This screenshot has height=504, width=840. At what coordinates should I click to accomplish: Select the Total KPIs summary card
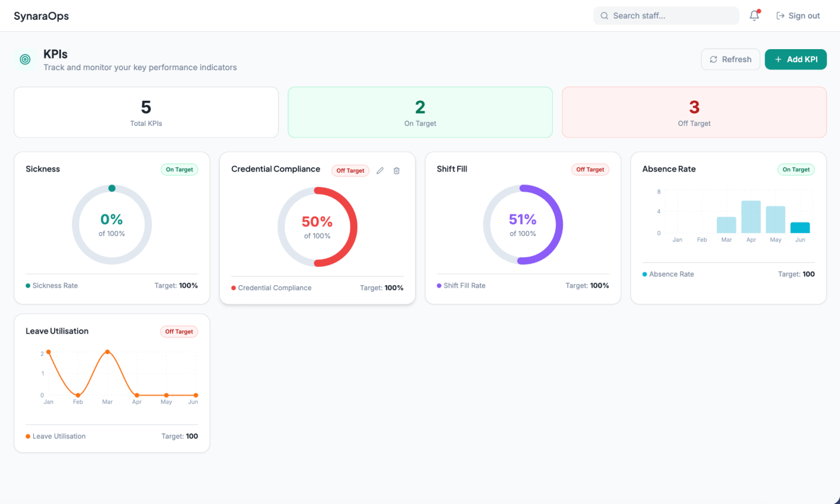(146, 112)
